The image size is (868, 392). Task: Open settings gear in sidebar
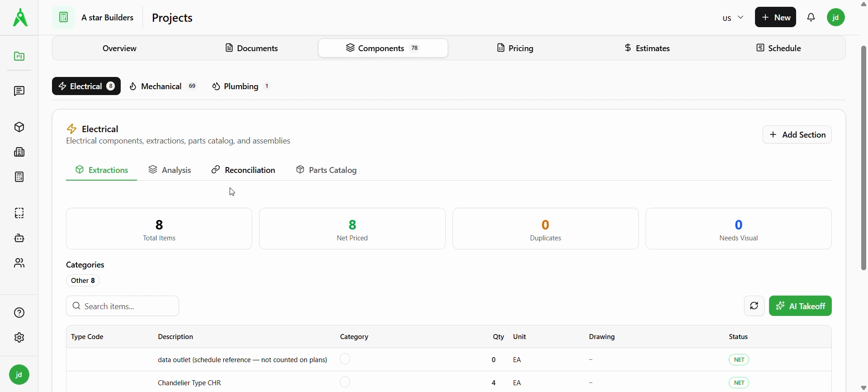click(19, 338)
